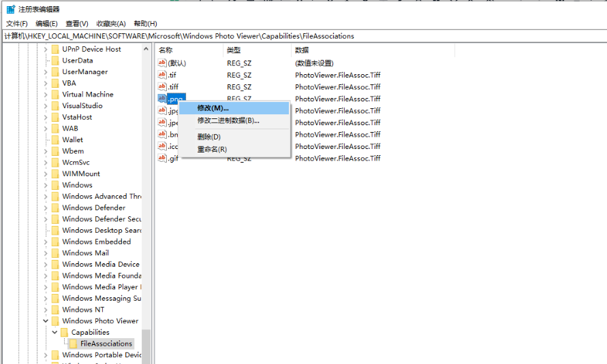This screenshot has height=364, width=607.
Task: Select the .tif string value icon
Action: click(x=162, y=75)
